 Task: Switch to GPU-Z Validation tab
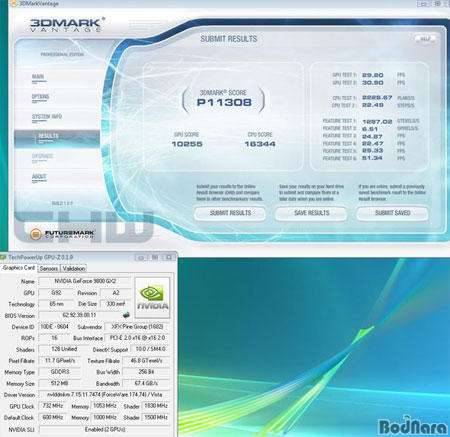pyautogui.click(x=74, y=268)
